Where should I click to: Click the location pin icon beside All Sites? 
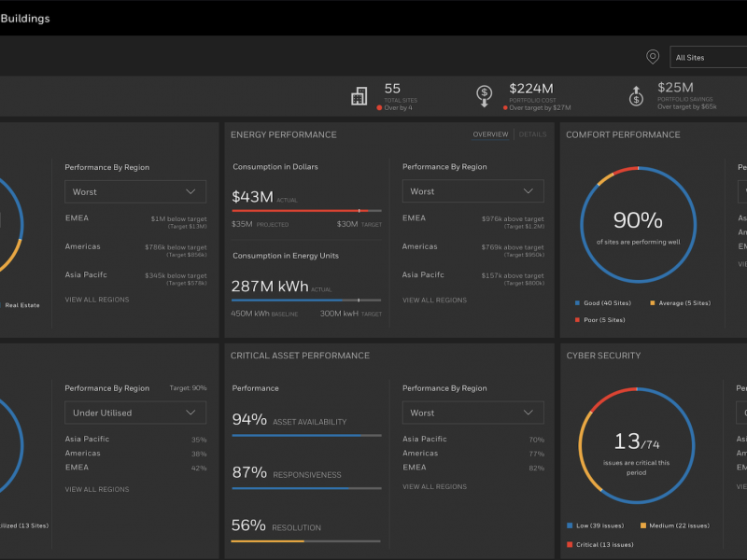652,57
